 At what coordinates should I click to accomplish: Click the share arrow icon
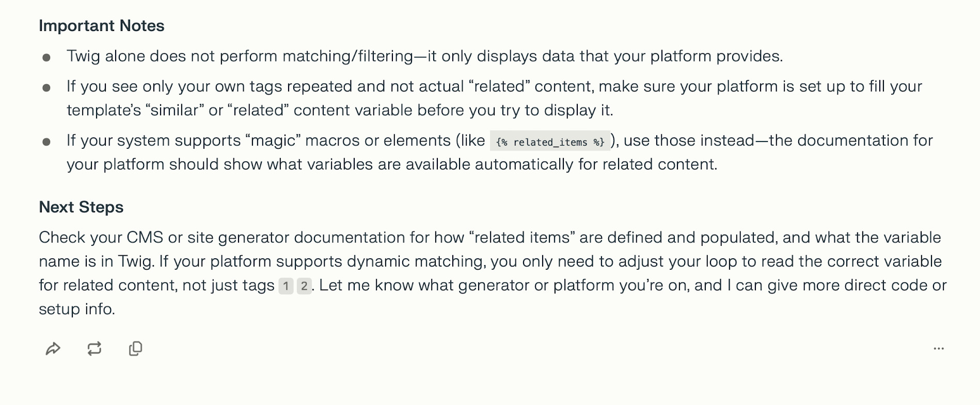pyautogui.click(x=53, y=349)
